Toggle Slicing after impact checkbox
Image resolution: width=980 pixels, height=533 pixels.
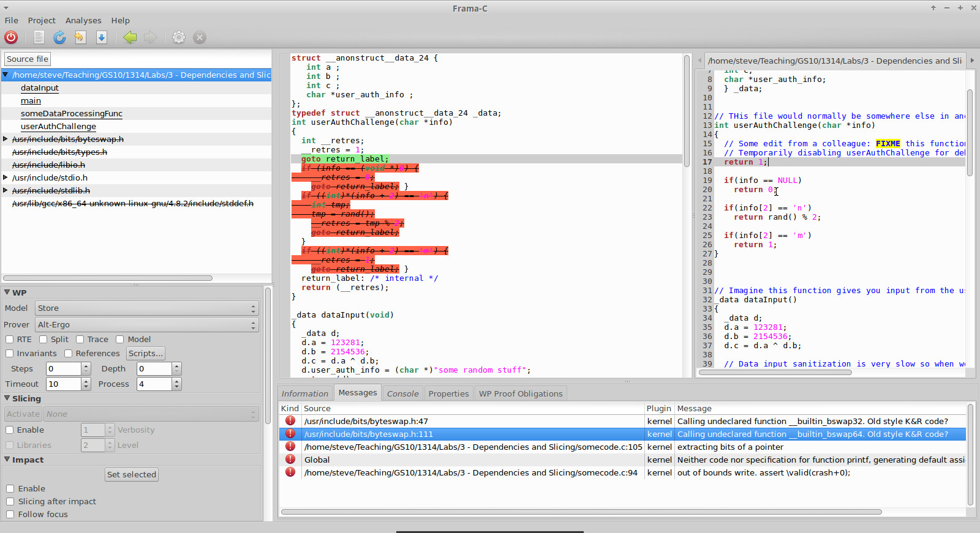pos(10,502)
